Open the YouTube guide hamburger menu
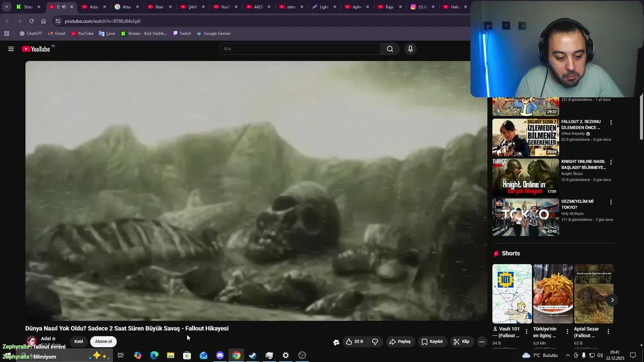Viewport: 644px width, 362px height. click(11, 49)
